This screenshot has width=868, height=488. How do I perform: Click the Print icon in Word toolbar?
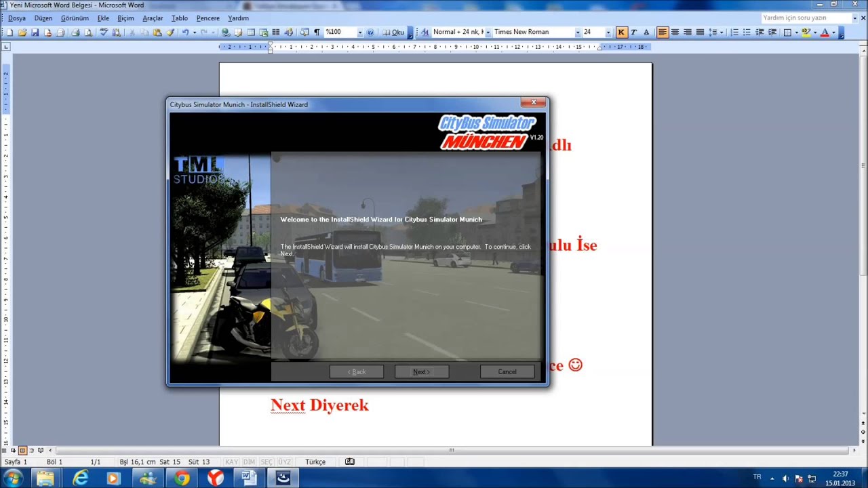(75, 32)
